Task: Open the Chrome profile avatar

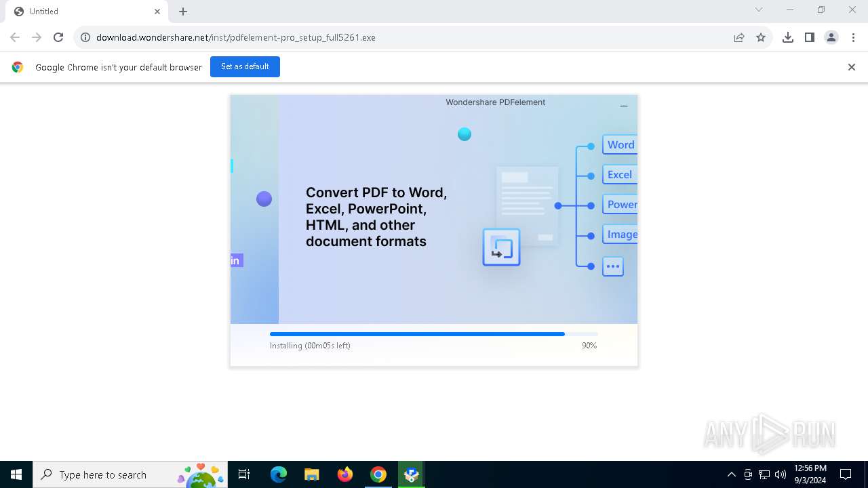Action: click(x=831, y=37)
